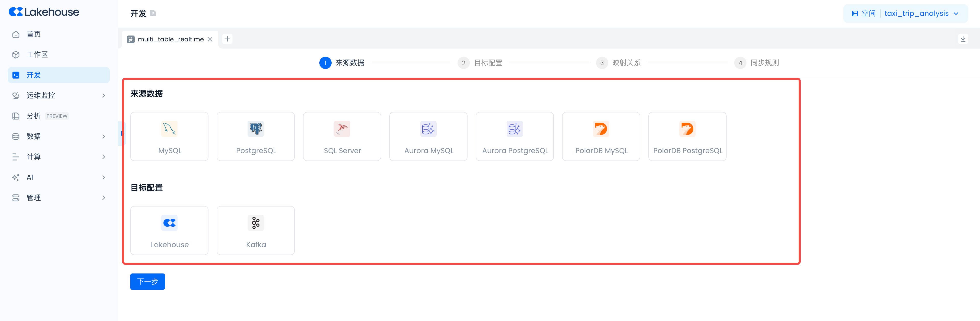The image size is (980, 321).
Task: Click the 下一步 button
Action: (148, 281)
